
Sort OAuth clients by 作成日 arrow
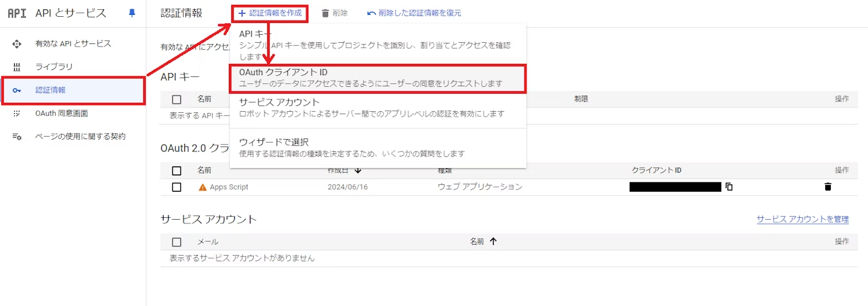click(358, 171)
